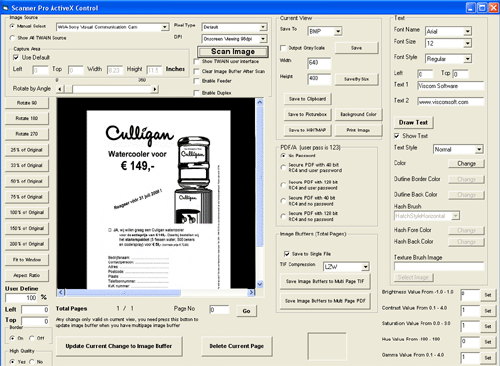The image size is (500, 366).
Task: Click the Scan Image button
Action: click(233, 52)
